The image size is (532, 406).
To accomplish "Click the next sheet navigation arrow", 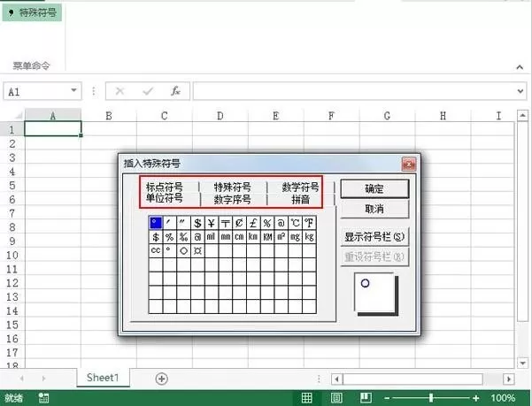I will 43,379.
